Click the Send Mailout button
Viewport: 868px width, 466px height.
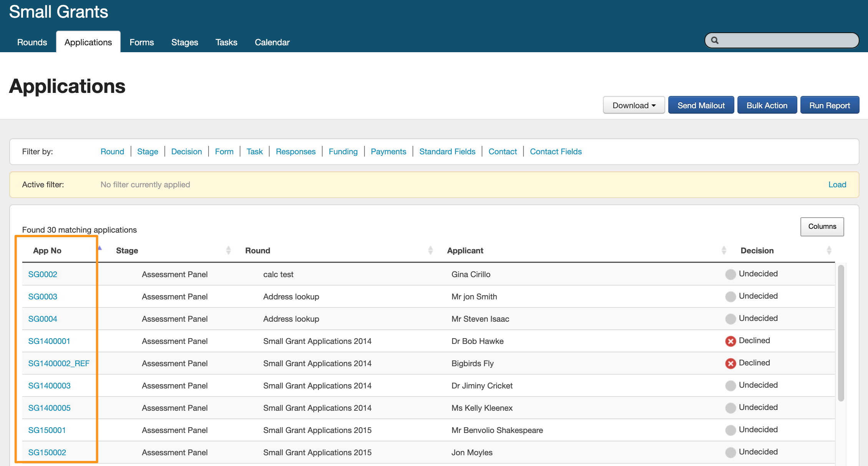coord(701,105)
